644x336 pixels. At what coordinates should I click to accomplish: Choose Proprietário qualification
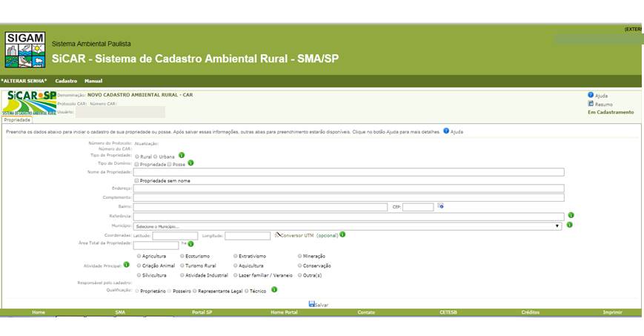point(137,291)
